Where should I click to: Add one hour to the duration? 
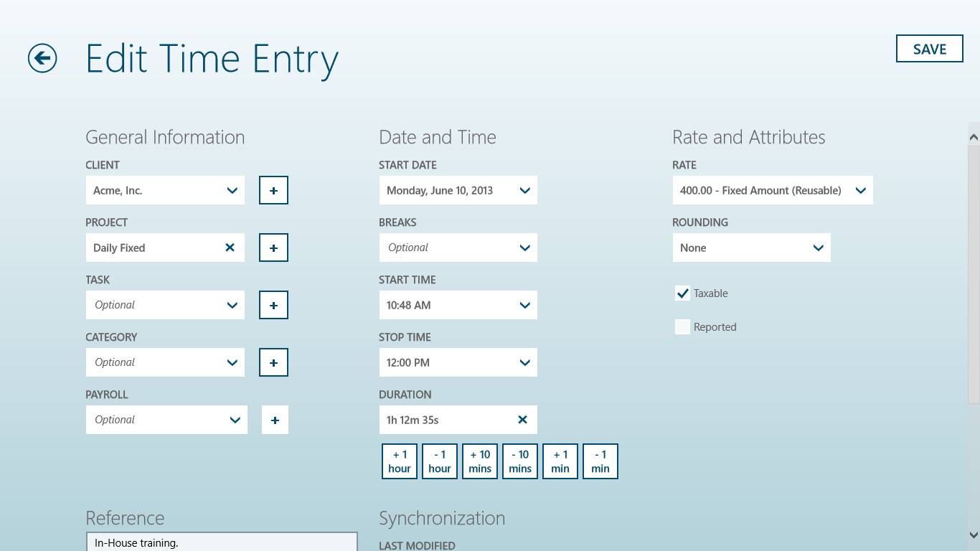coord(400,461)
